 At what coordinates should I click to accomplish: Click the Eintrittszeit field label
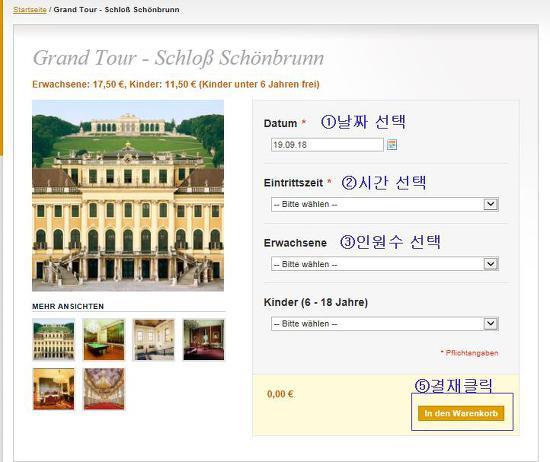[293, 183]
